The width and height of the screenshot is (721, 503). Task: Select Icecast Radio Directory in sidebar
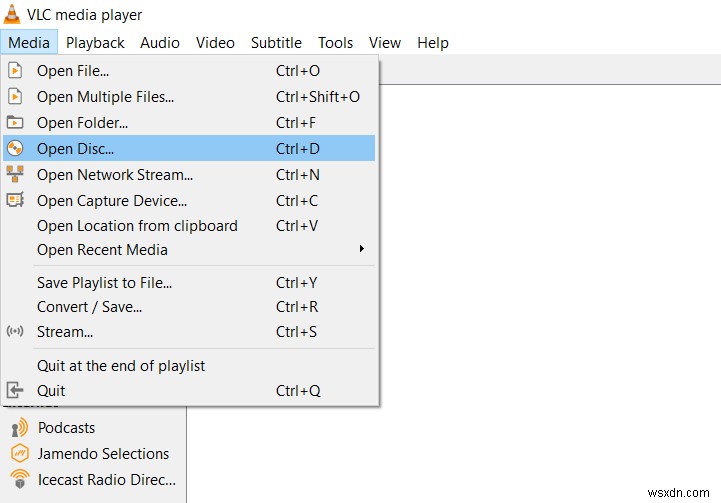(x=106, y=479)
